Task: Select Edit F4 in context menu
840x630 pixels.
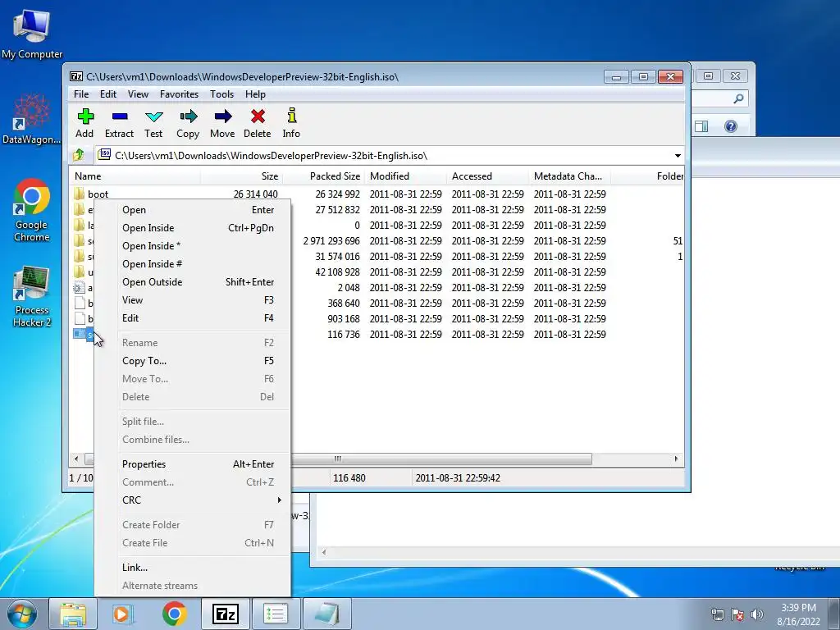Action: pyautogui.click(x=192, y=318)
